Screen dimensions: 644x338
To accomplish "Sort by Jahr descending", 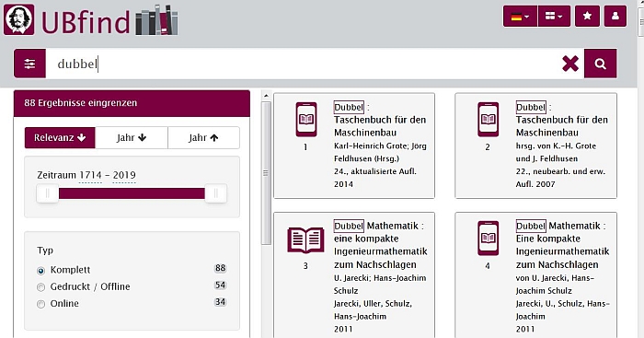I will click(x=132, y=138).
